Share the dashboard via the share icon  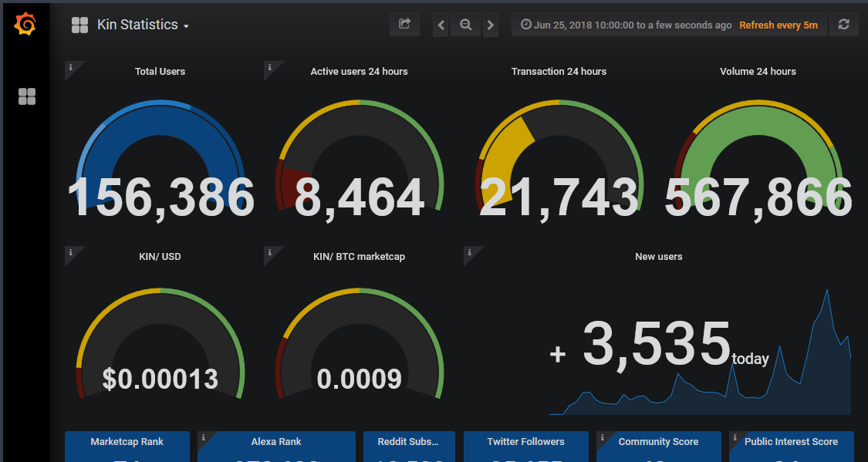click(404, 25)
